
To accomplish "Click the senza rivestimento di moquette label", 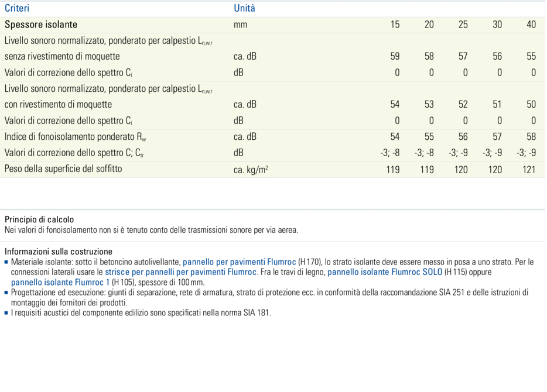I will 62,57.
